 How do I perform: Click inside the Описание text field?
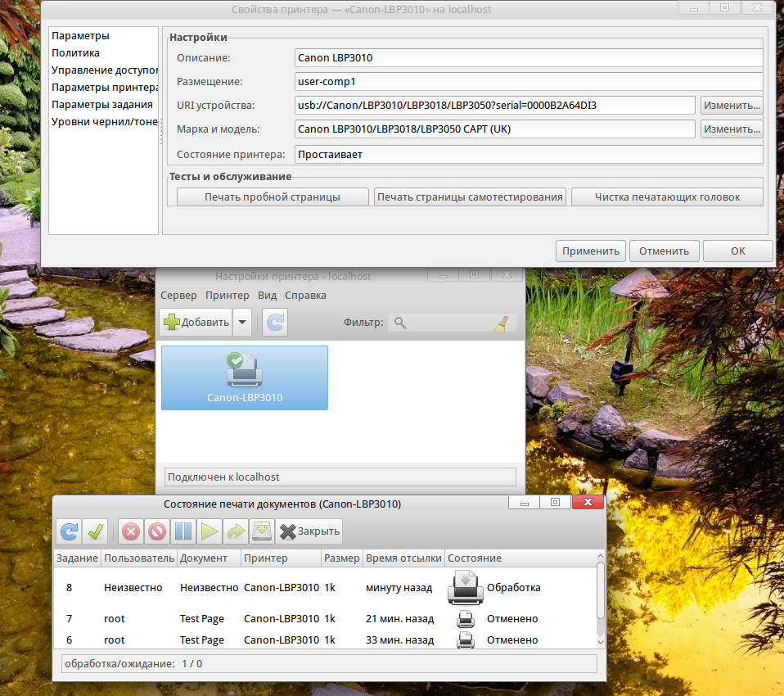(x=528, y=58)
